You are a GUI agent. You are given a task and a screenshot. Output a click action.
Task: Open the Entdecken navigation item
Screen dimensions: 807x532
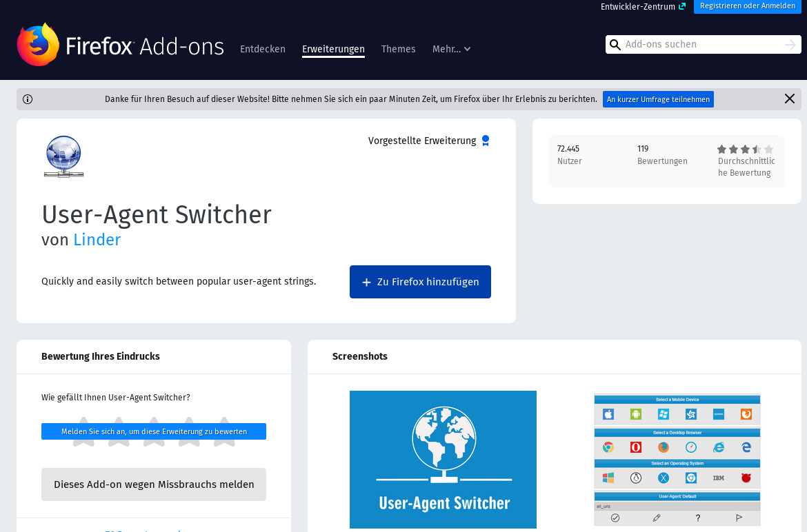[263, 49]
